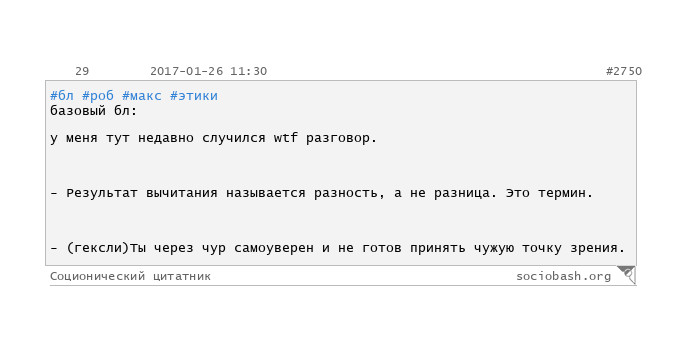Click the quote rating number 29

point(82,71)
